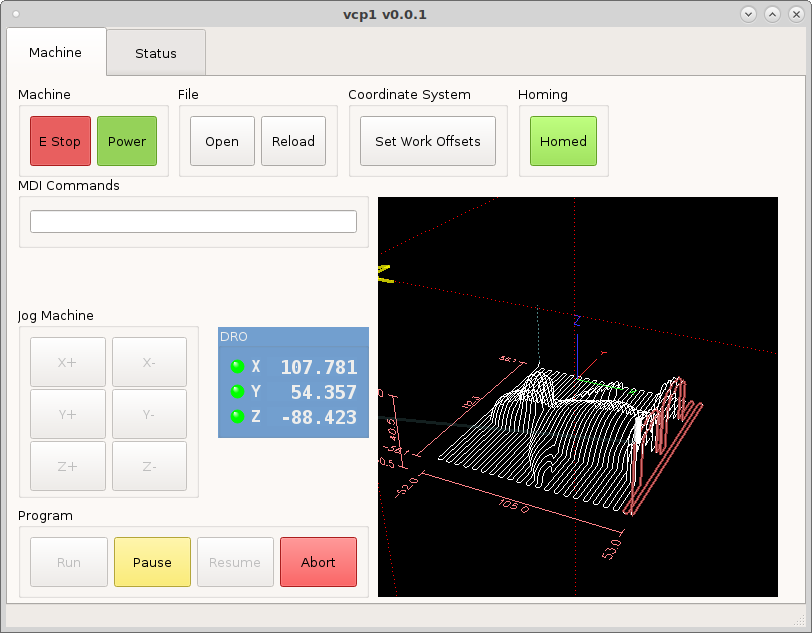Image resolution: width=812 pixels, height=633 pixels.
Task: Jog the machine with Z+ button
Action: point(68,466)
